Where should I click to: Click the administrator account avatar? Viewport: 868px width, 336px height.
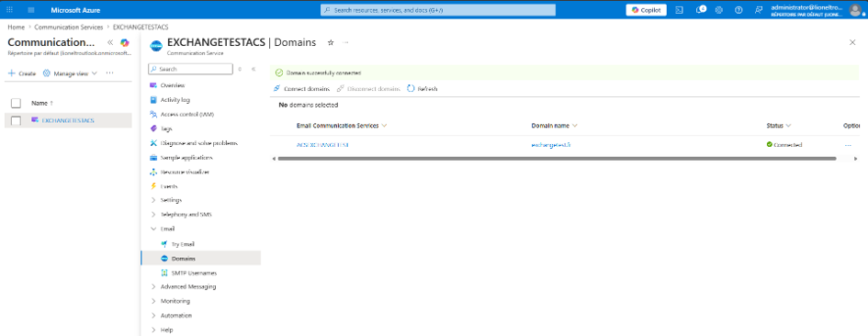(855, 10)
